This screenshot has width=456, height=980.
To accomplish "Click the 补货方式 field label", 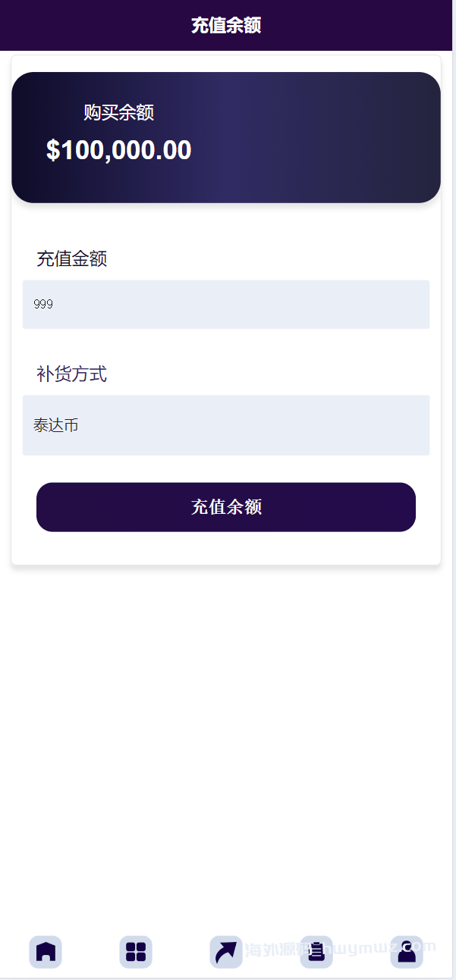I will point(72,374).
